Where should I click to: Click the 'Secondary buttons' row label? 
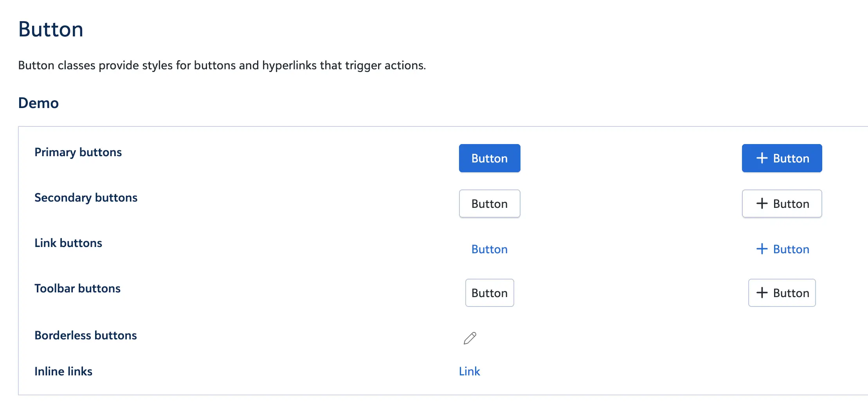coord(86,198)
